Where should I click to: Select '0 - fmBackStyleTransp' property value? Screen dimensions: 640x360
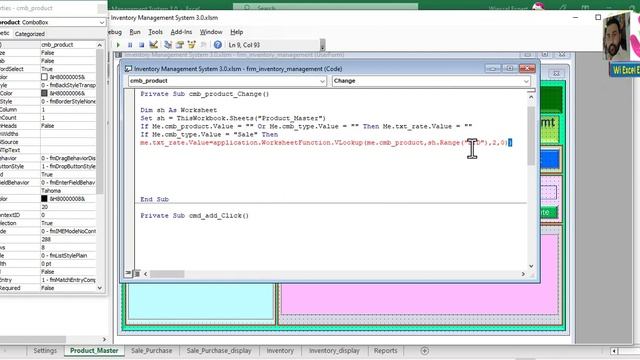(69, 85)
